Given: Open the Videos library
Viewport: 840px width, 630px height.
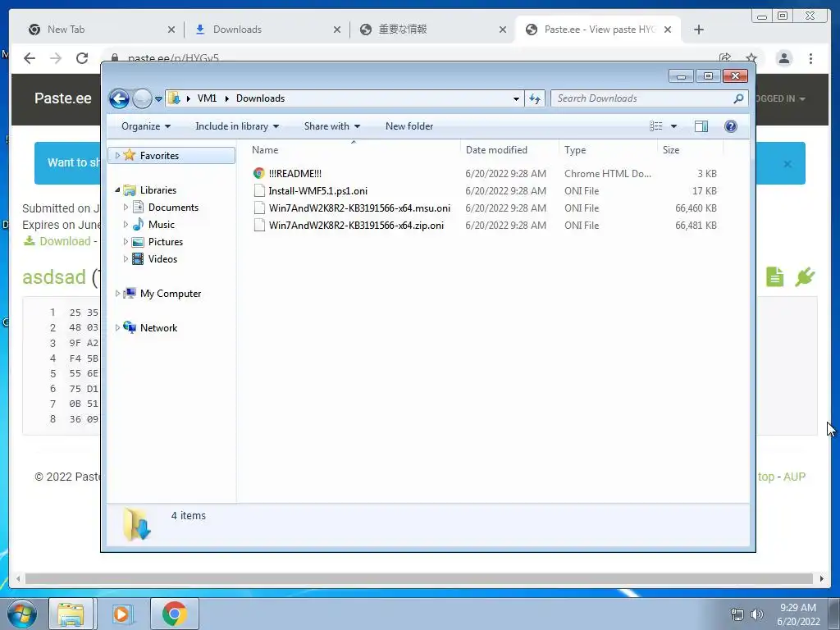Looking at the screenshot, I should [163, 258].
